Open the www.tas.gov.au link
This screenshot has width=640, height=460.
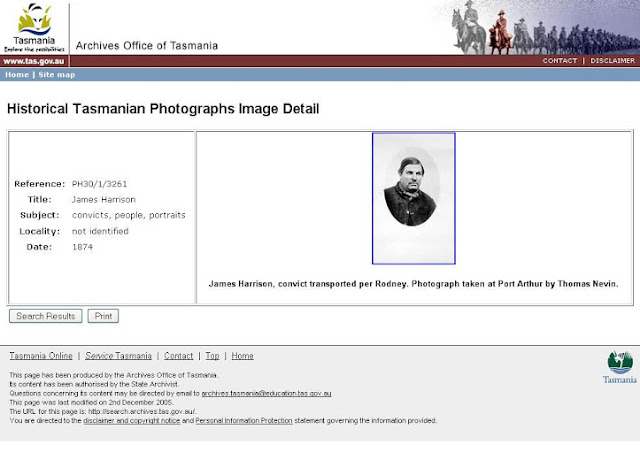tap(34, 61)
